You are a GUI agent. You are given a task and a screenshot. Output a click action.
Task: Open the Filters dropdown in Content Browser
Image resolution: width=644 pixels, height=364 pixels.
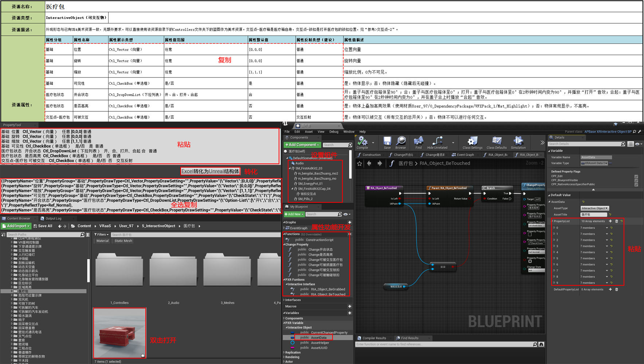[x=101, y=235]
